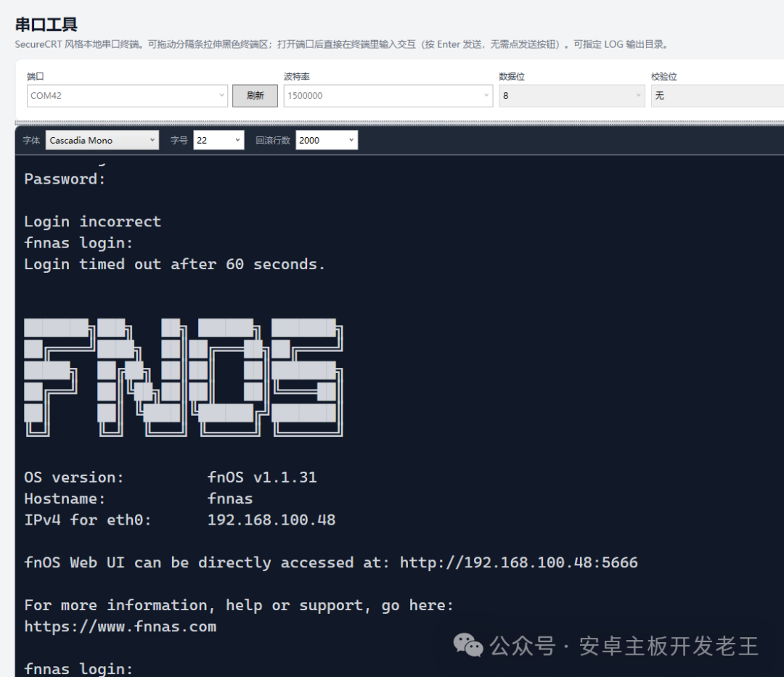
Task: Click the "IPv4 for eth0:" label
Action: pos(88,520)
